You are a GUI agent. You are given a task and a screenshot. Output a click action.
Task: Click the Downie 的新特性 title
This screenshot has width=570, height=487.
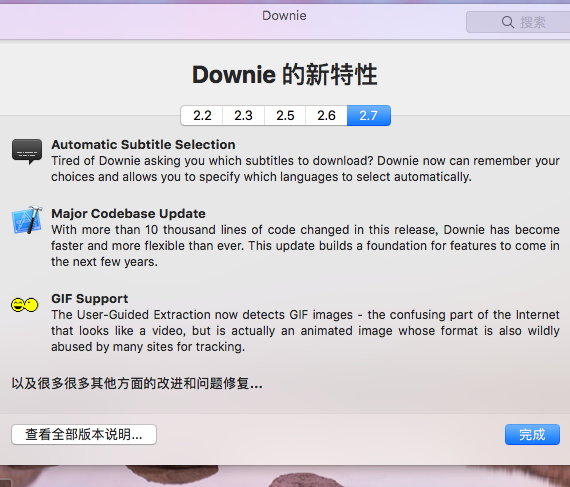[285, 75]
